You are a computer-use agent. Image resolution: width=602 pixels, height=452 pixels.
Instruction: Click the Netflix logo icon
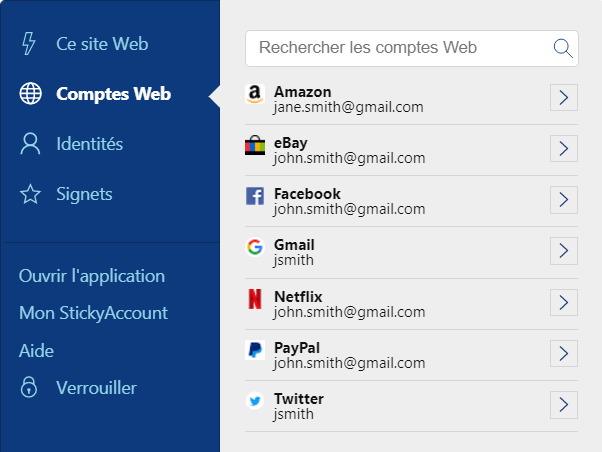255,299
